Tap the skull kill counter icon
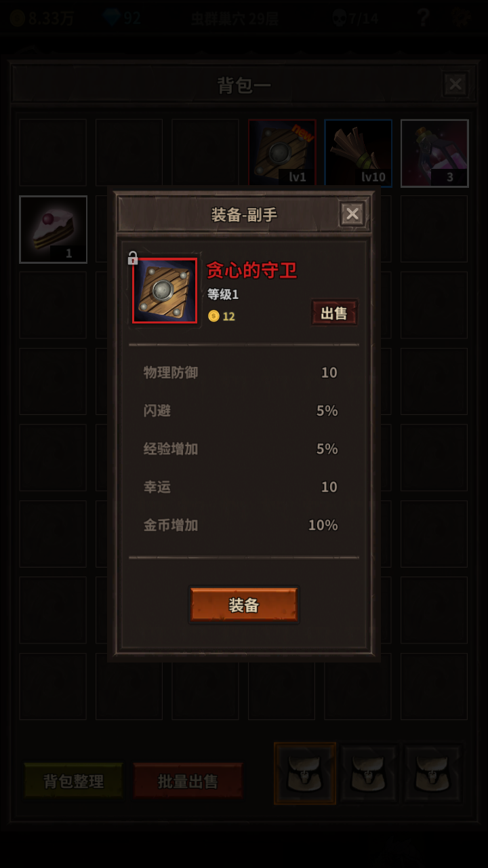This screenshot has height=868, width=488. click(x=338, y=18)
